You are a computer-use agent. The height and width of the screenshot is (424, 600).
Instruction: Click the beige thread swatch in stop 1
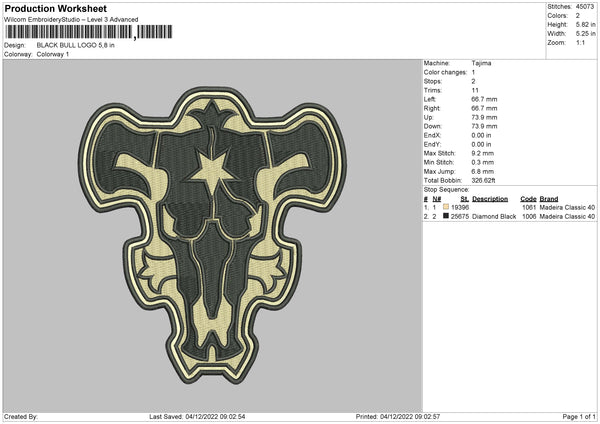click(x=445, y=207)
